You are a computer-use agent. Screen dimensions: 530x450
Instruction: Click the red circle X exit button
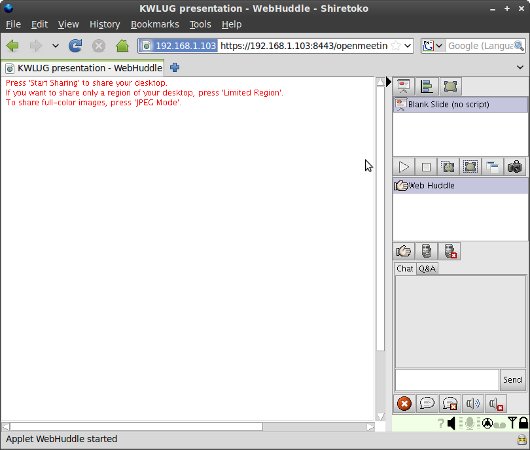point(404,403)
